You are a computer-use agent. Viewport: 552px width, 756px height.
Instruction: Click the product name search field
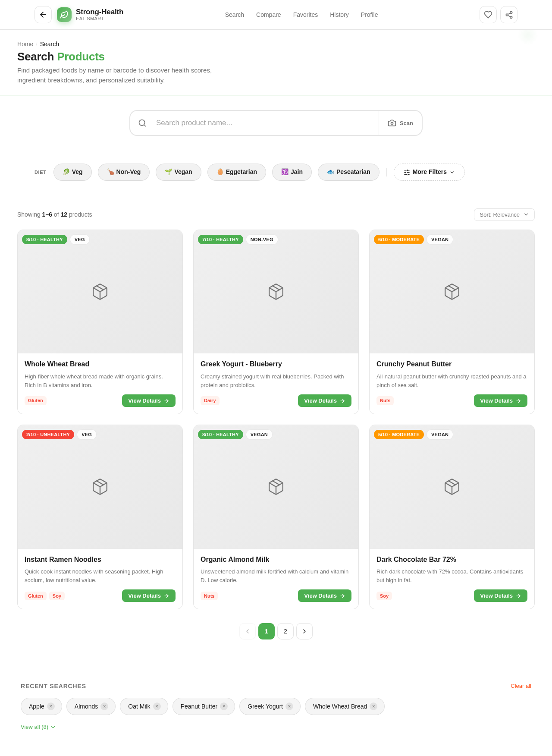pyautogui.click(x=264, y=123)
